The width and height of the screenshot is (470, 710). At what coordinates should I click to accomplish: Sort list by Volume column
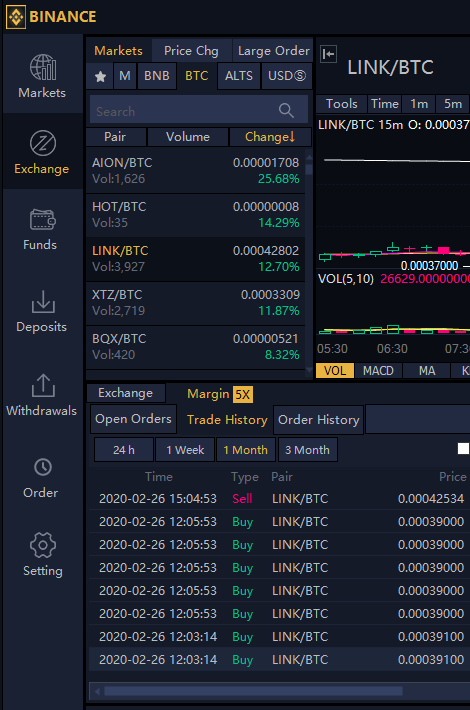coord(188,137)
